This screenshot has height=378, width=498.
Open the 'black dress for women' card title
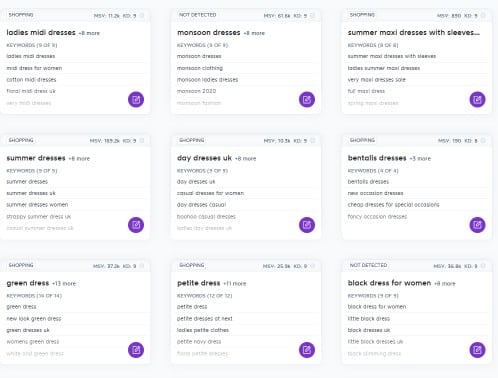point(389,283)
